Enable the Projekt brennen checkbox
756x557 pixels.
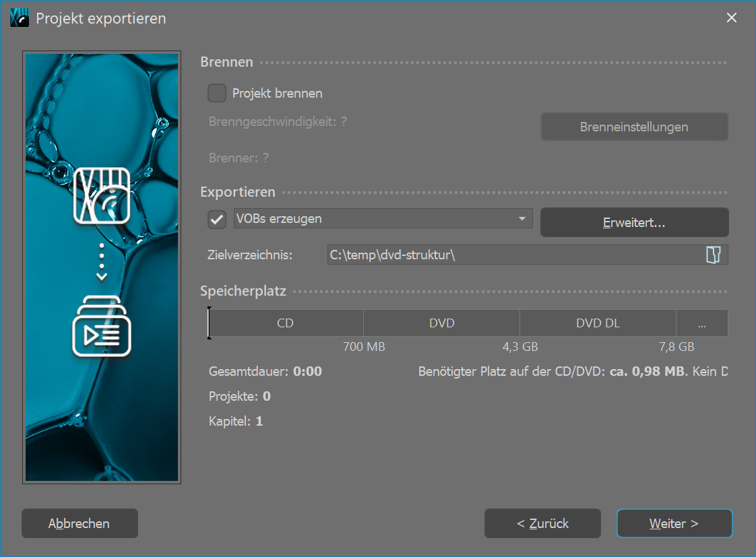217,94
